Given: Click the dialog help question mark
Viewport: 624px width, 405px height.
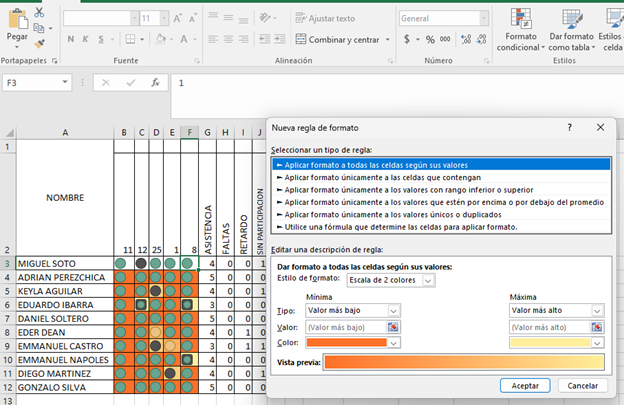Looking at the screenshot, I should tap(569, 128).
